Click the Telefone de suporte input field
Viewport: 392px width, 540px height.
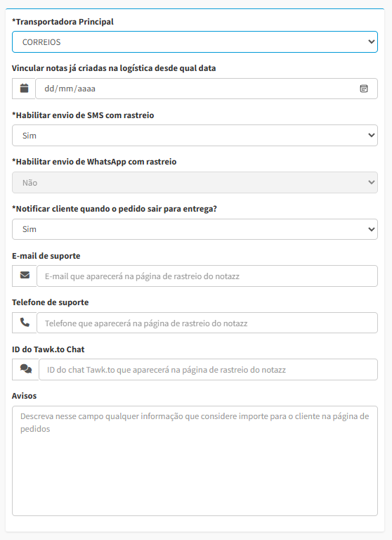click(x=207, y=323)
